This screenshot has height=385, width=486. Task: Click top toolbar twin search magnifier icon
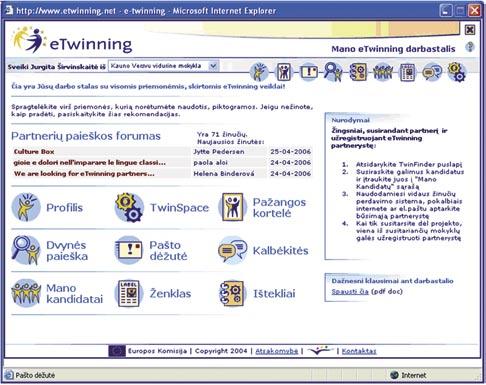point(333,72)
